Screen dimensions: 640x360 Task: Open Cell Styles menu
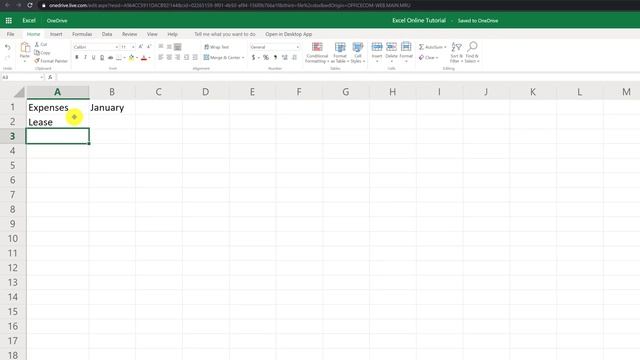358,53
